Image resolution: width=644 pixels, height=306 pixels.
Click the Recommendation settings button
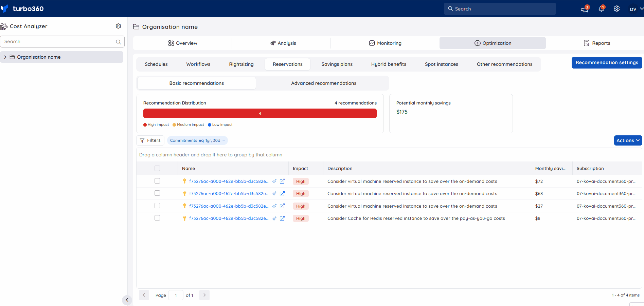click(x=607, y=63)
